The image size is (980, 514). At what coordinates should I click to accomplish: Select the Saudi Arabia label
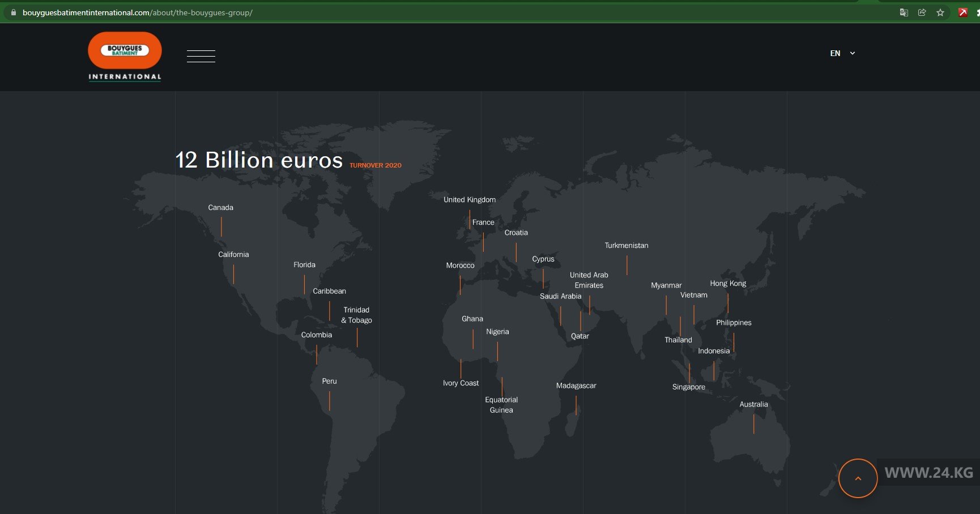(561, 297)
